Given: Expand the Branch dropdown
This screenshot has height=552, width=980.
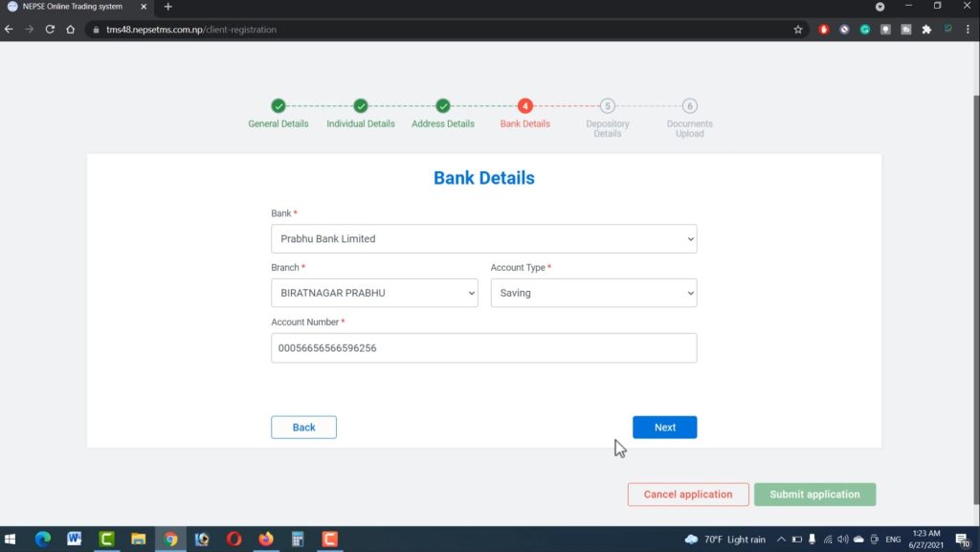Looking at the screenshot, I should [374, 293].
